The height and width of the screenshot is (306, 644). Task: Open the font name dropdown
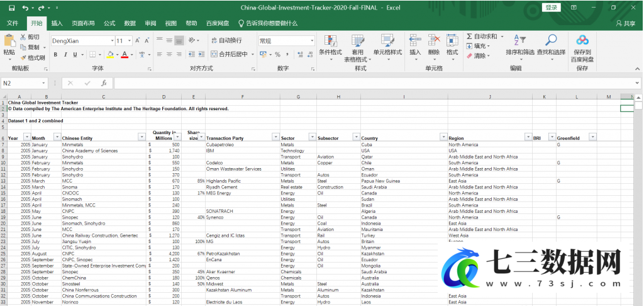[112, 41]
